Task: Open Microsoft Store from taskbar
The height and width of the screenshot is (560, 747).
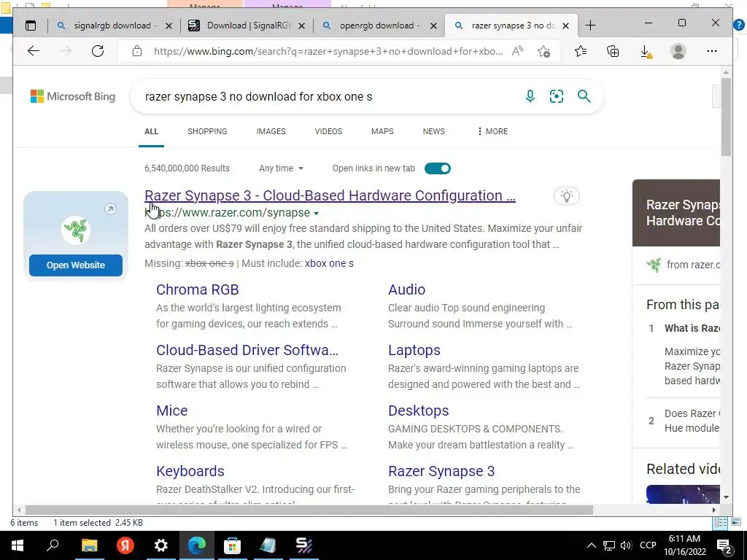Action: tap(232, 545)
